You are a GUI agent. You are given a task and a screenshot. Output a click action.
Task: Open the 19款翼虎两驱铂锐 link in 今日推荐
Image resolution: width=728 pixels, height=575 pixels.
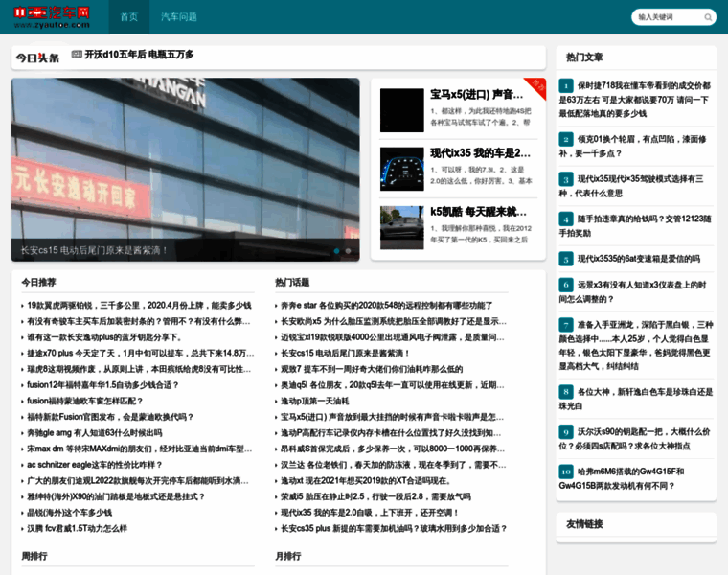tap(138, 306)
